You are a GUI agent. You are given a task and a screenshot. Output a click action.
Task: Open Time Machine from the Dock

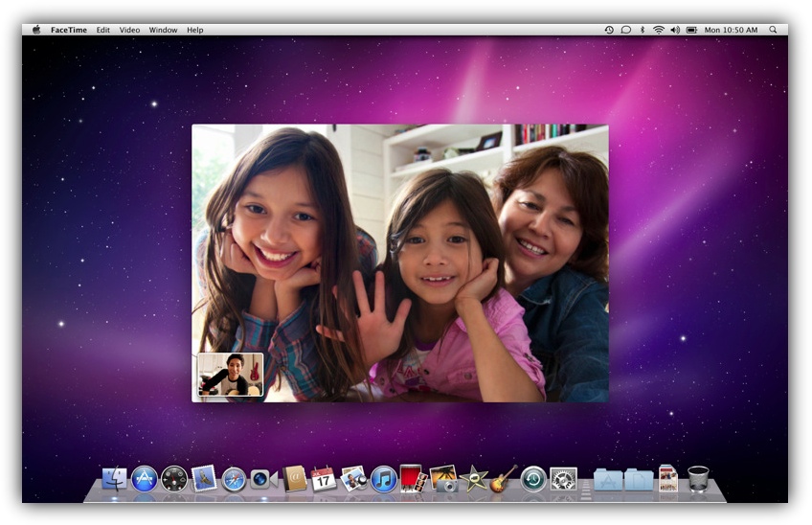tap(533, 478)
